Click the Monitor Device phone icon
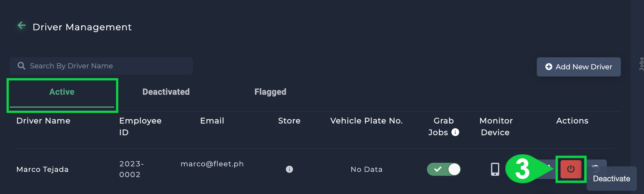The height and width of the screenshot is (194, 644). (495, 169)
